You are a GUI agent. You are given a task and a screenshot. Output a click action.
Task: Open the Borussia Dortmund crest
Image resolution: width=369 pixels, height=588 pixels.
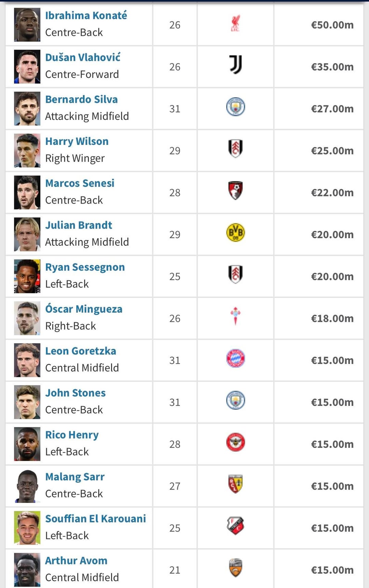[x=235, y=233]
